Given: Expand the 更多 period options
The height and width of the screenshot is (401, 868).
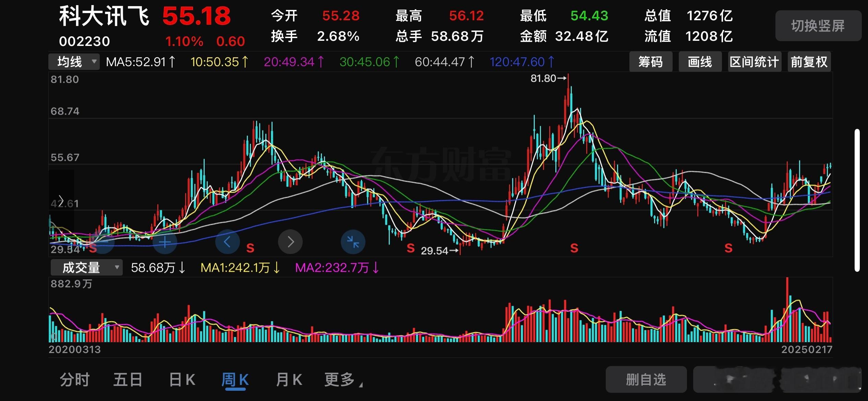Looking at the screenshot, I should [x=343, y=380].
